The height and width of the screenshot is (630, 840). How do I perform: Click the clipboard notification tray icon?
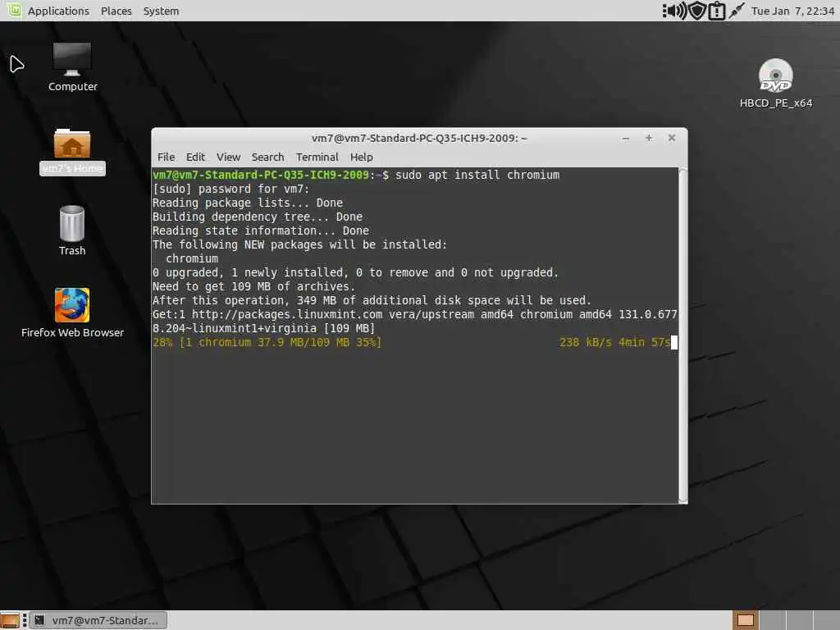(716, 11)
